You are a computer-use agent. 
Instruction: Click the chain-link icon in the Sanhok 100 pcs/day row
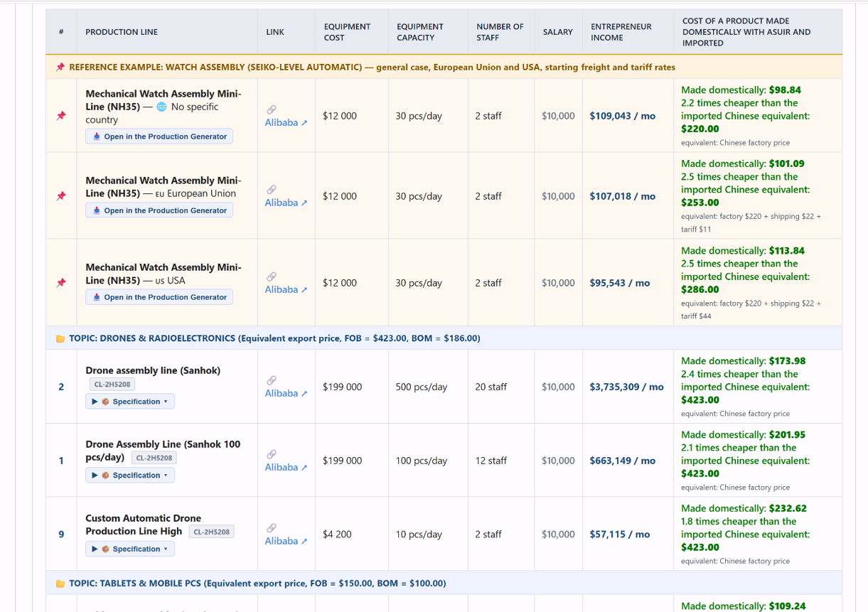(x=271, y=454)
